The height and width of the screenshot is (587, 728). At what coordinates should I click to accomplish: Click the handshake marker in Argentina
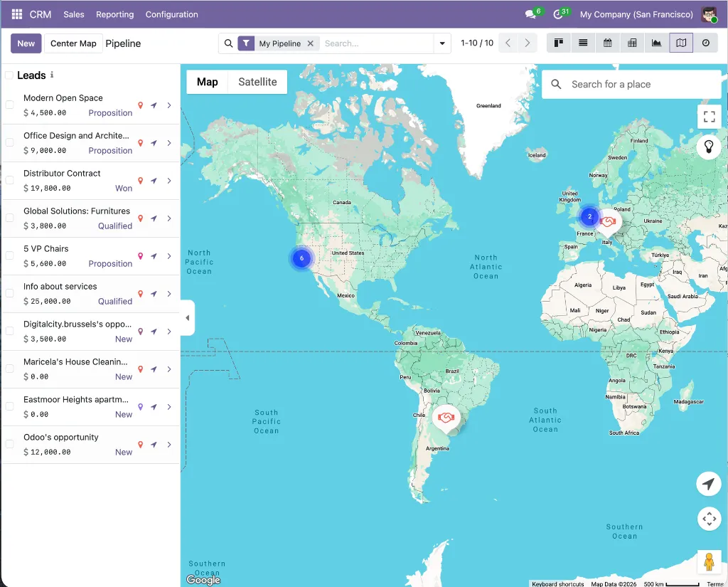(x=446, y=418)
